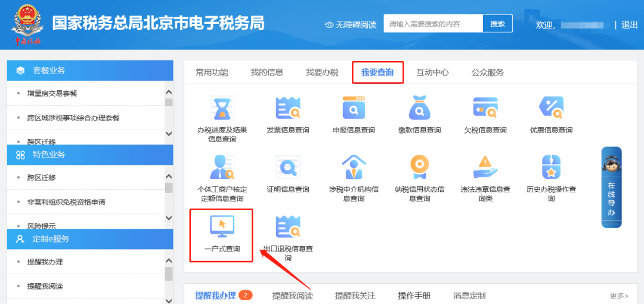Open 出口退税信息查询 icon

pyautogui.click(x=288, y=226)
